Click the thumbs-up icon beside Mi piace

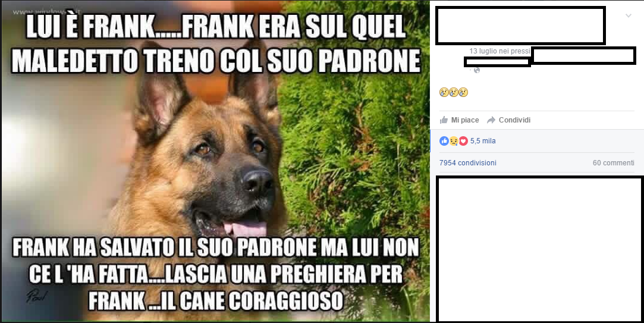tap(444, 120)
